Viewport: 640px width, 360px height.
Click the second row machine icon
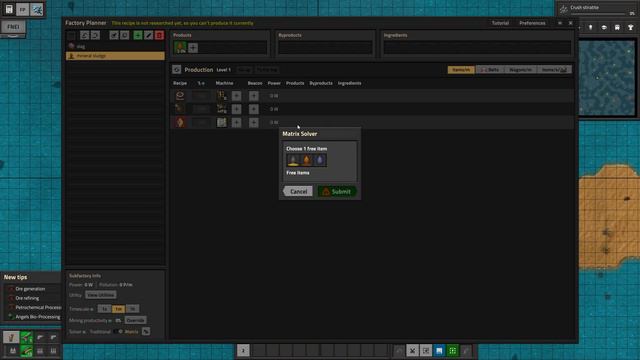[x=222, y=109]
